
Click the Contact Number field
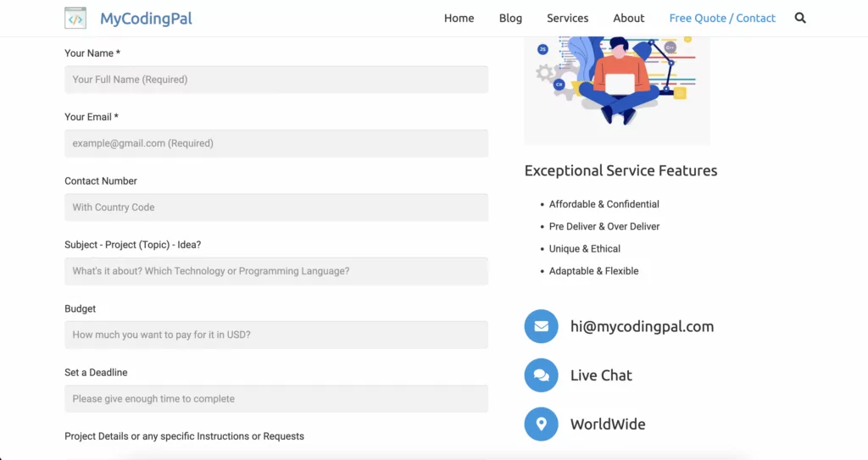pyautogui.click(x=276, y=207)
